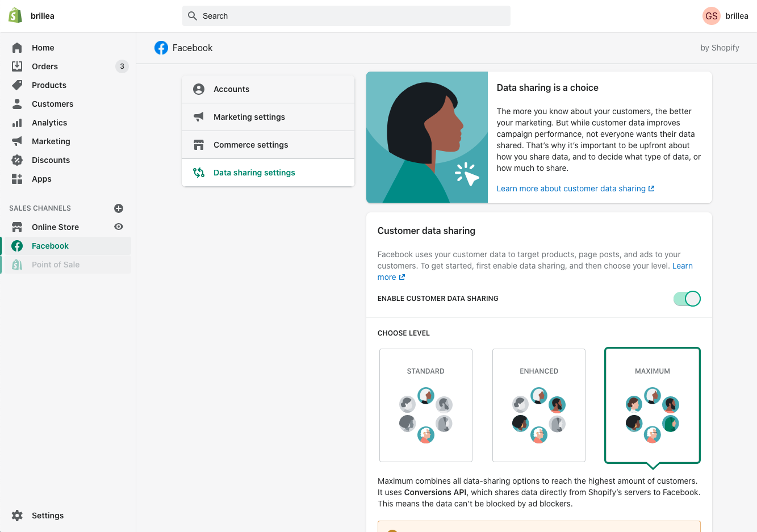Click the Home house icon

17,48
